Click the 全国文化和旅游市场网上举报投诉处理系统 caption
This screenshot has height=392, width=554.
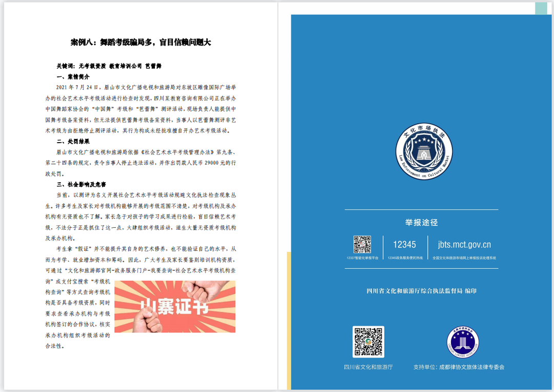464,258
